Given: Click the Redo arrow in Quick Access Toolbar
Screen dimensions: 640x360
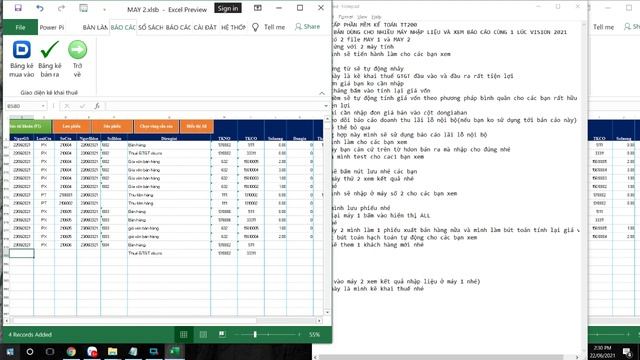Looking at the screenshot, I should tap(61, 8).
